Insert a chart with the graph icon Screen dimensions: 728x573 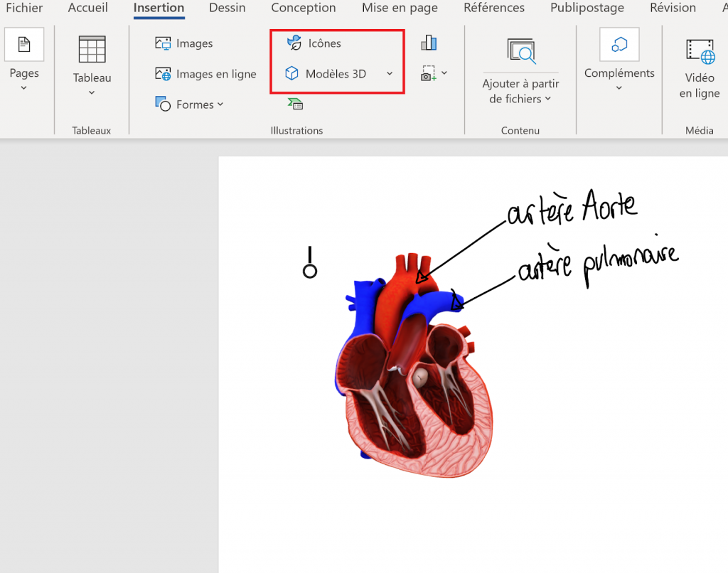(429, 43)
